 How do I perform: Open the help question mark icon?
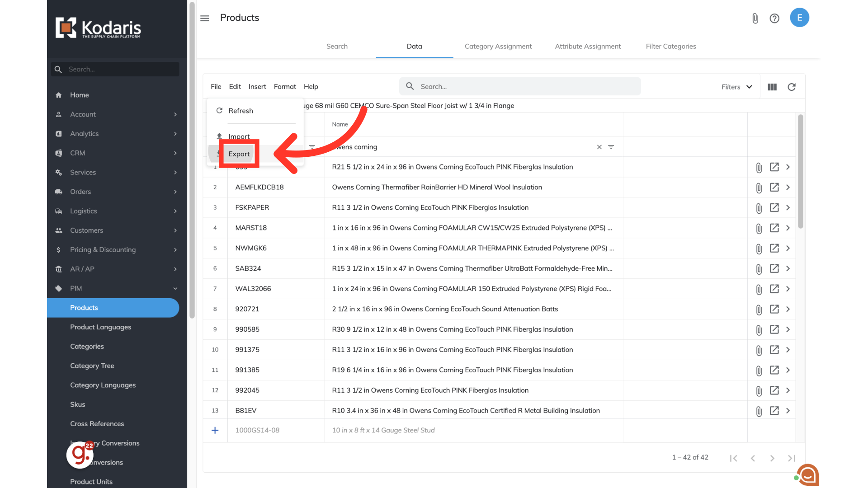(x=774, y=18)
